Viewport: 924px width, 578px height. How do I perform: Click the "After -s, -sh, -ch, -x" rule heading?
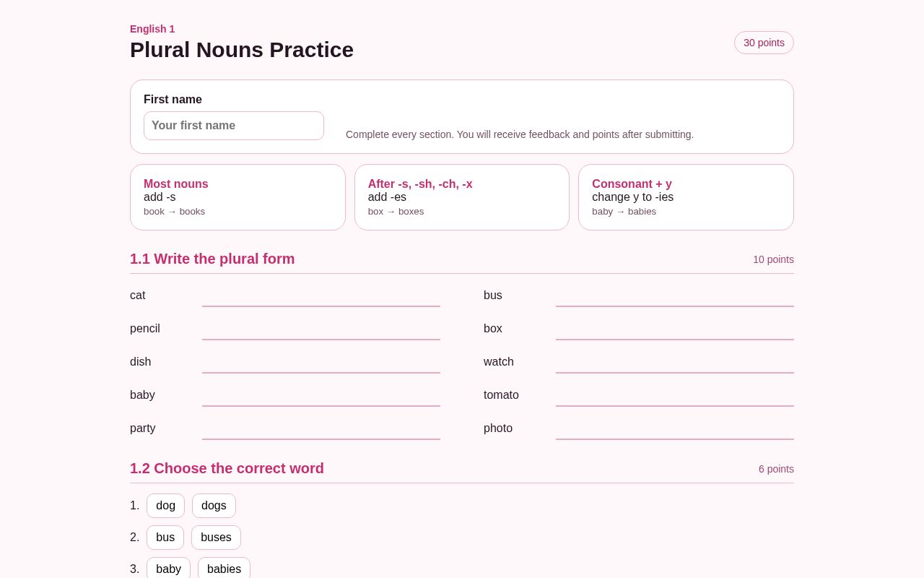(x=420, y=184)
